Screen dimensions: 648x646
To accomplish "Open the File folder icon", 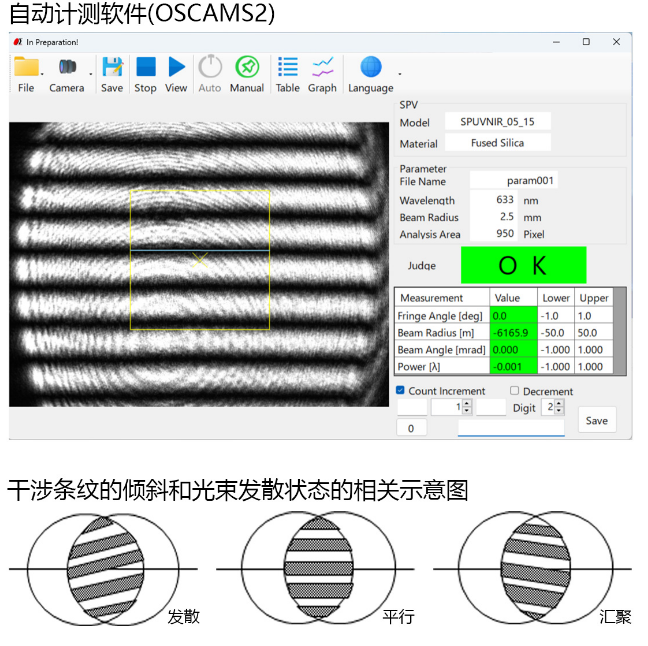I will pos(26,67).
